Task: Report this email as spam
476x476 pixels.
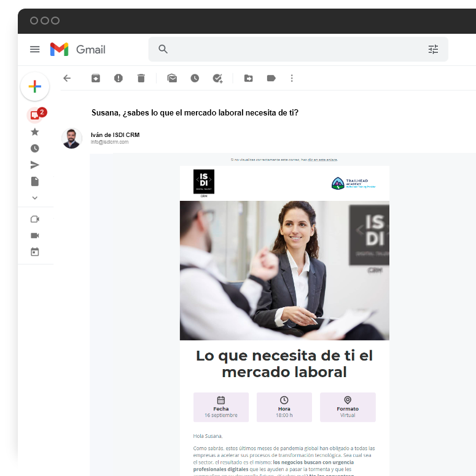Action: (x=119, y=79)
